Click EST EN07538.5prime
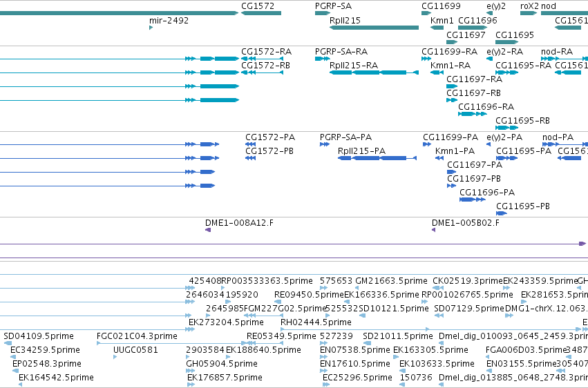 (323, 358)
